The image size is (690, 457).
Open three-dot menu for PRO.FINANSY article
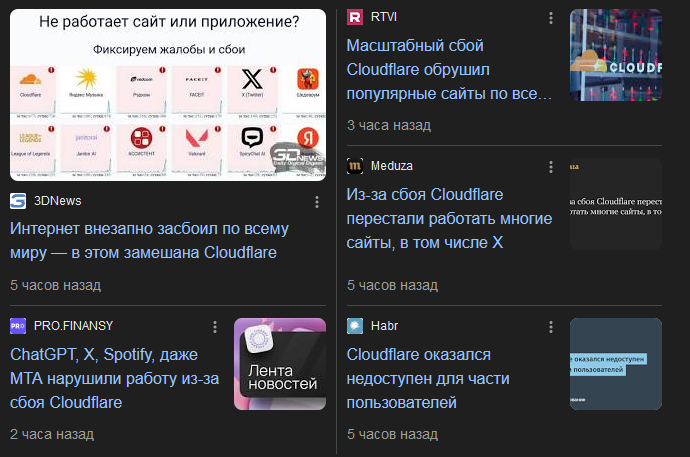[x=215, y=327]
